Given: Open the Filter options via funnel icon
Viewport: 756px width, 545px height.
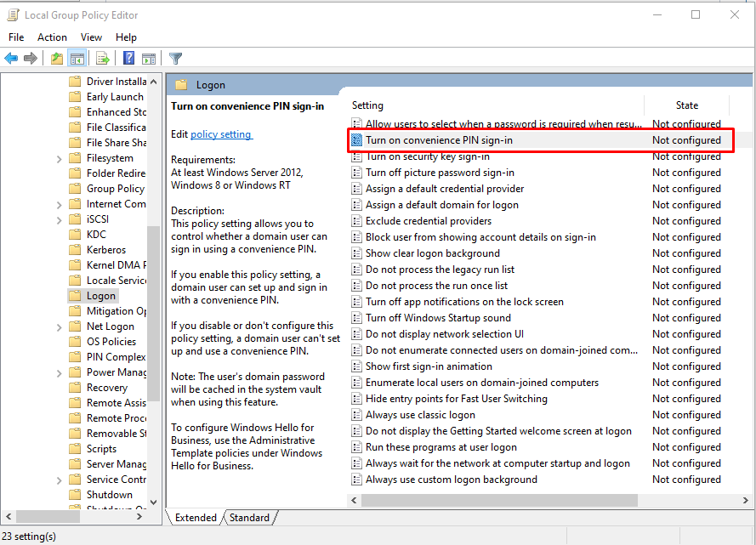Looking at the screenshot, I should click(175, 58).
